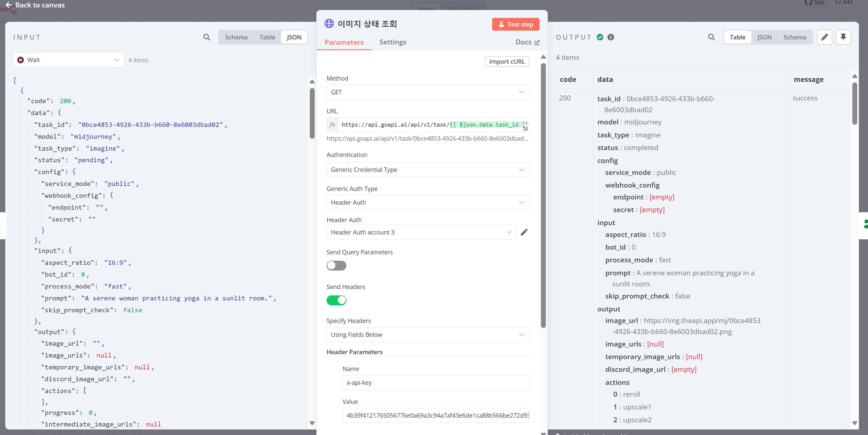Viewport: 868px width, 435px height.
Task: Click the edit output pencil icon
Action: (x=824, y=37)
